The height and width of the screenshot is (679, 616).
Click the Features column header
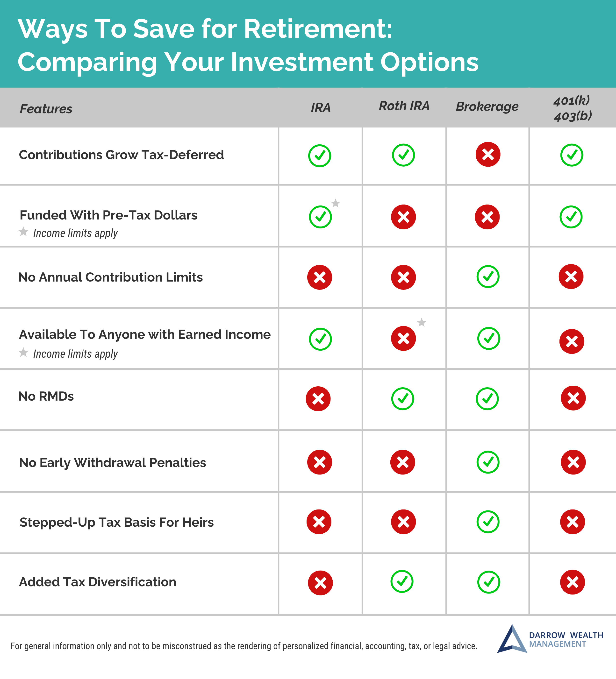(46, 109)
